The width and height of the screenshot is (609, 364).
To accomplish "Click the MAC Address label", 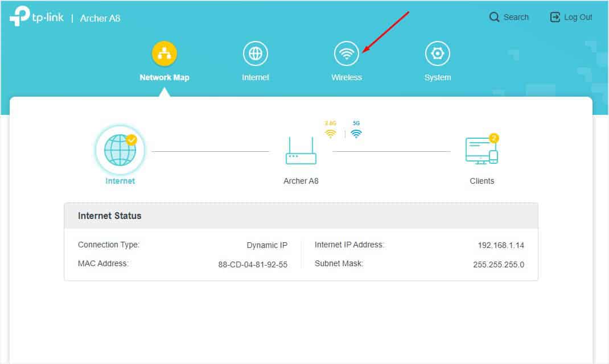I will click(104, 263).
